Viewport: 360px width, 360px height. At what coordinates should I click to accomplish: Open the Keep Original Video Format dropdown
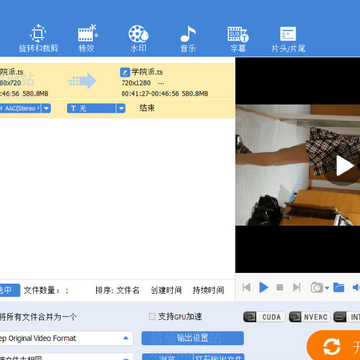(126, 338)
